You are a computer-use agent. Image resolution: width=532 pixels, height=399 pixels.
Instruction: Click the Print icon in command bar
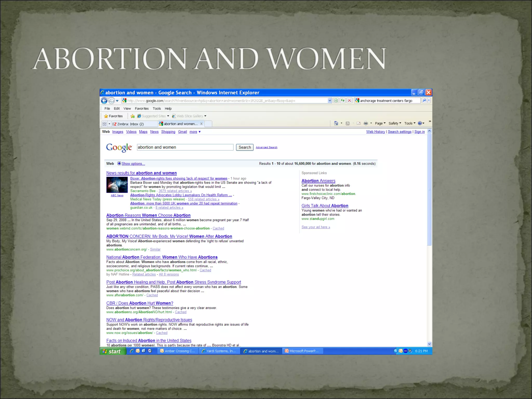click(x=366, y=123)
